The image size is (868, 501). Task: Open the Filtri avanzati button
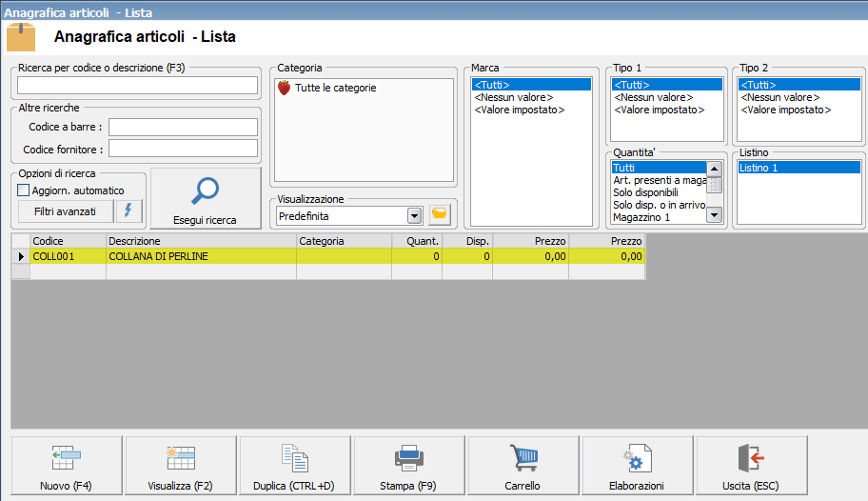click(65, 210)
